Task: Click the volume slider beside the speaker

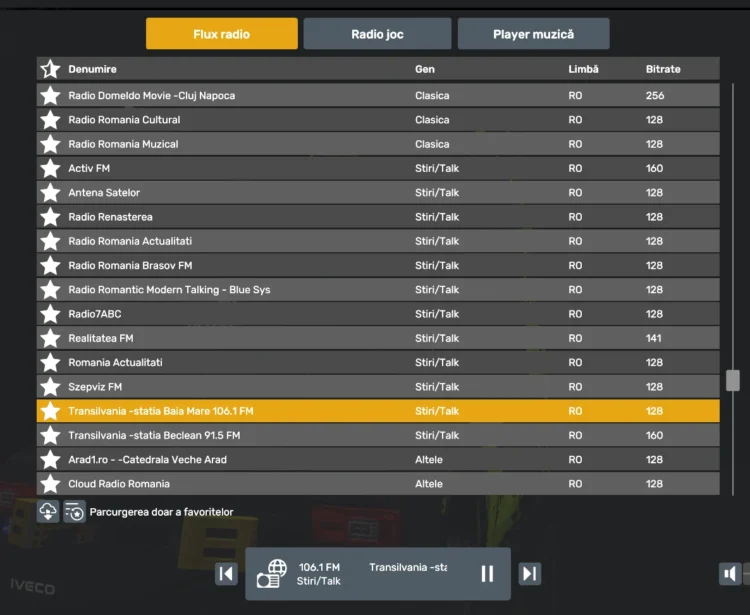Action: tap(747, 573)
